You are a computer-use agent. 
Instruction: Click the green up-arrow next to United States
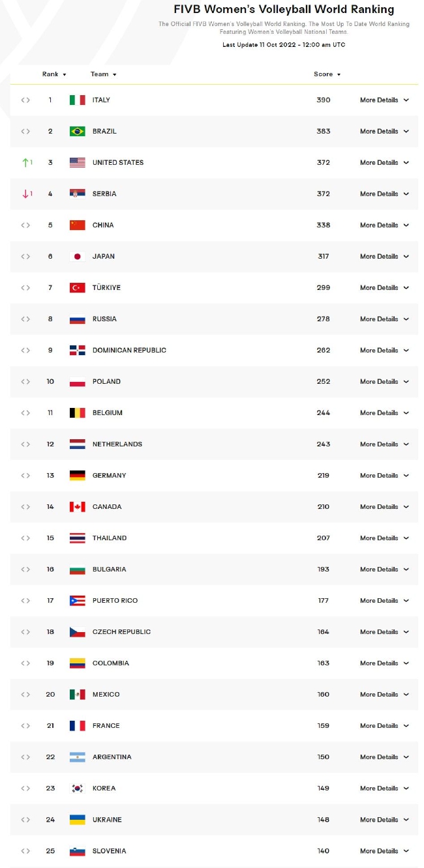tap(25, 163)
